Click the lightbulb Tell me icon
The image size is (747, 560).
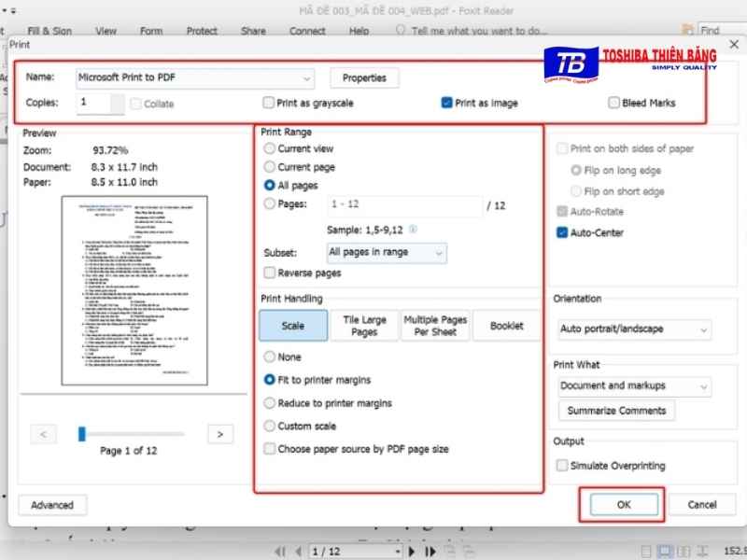[x=402, y=30]
